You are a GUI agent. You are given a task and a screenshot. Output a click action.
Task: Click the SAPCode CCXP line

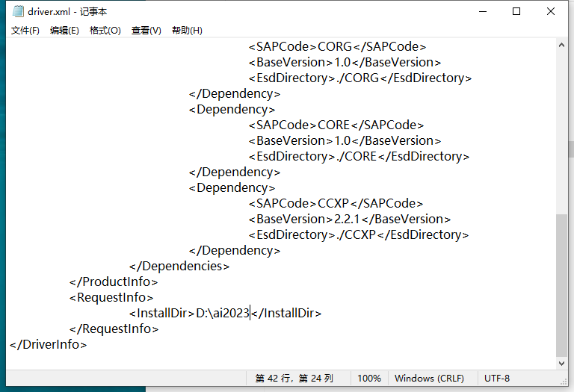[336, 203]
